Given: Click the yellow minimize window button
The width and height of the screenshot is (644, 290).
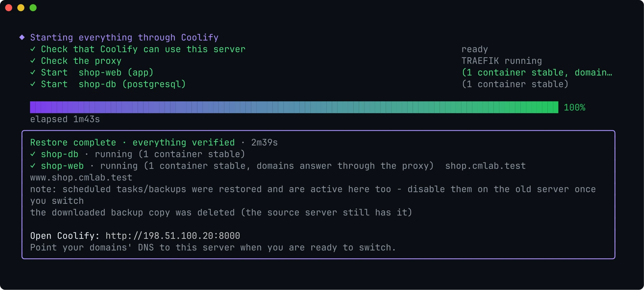Looking at the screenshot, I should point(21,8).
